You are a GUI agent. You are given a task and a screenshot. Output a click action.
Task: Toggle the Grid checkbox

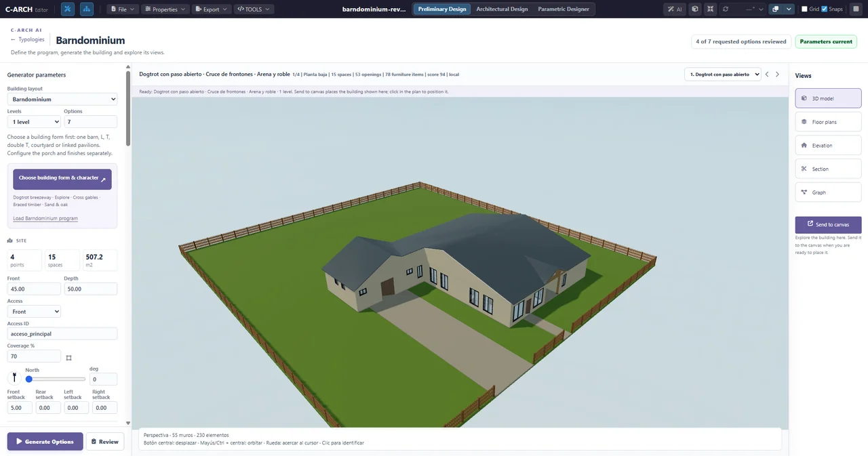click(804, 9)
